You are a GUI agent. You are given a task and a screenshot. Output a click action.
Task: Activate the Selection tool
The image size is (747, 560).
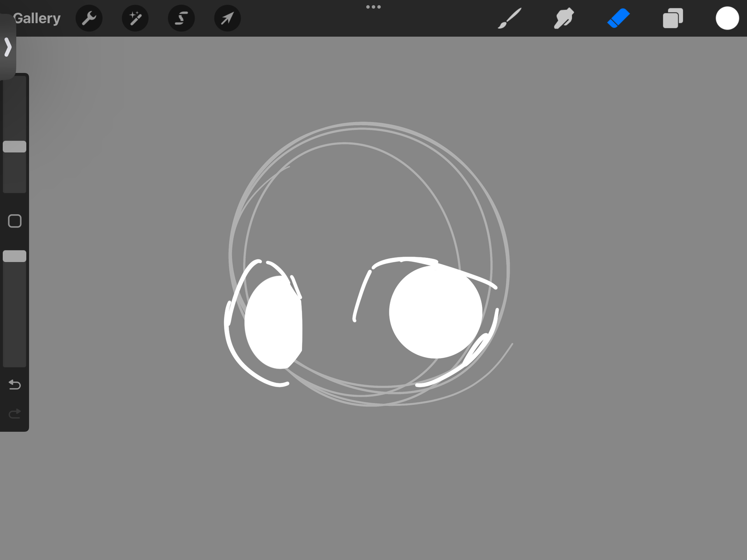coord(181,18)
